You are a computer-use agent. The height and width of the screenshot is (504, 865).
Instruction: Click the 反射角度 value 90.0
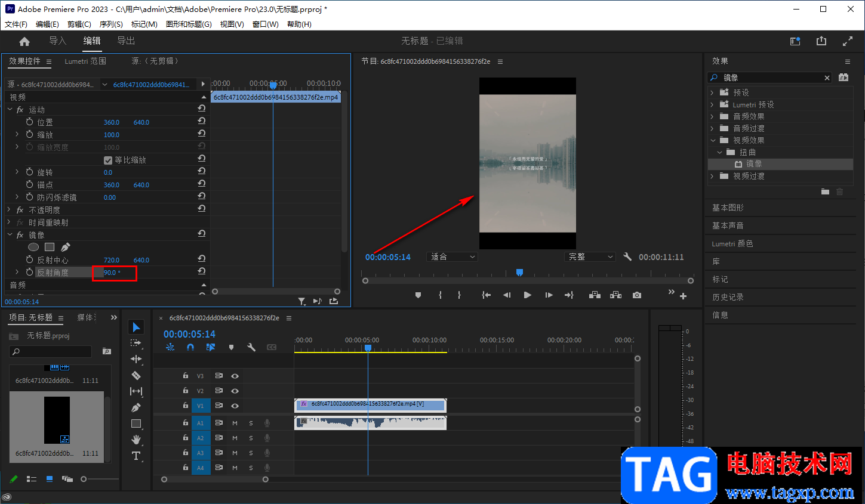pos(111,273)
